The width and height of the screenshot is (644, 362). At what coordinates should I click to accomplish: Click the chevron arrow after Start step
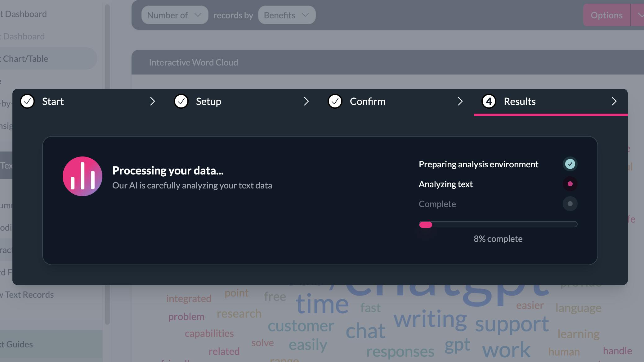click(152, 101)
